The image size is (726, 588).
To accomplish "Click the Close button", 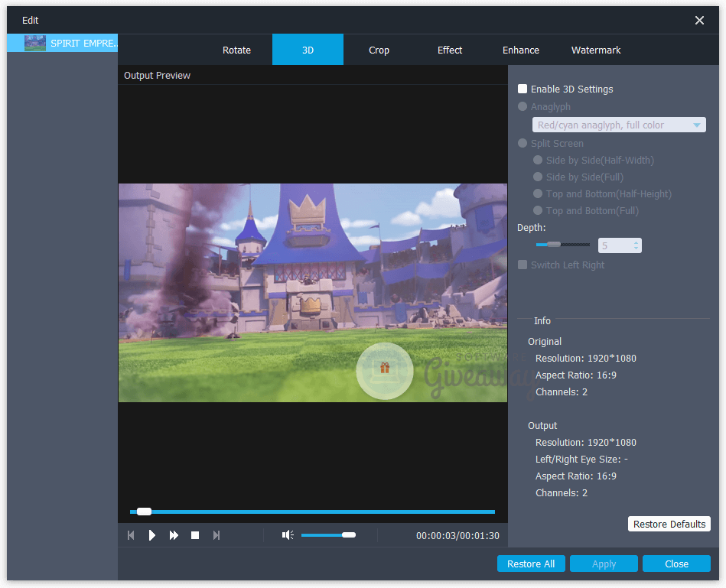I will pyautogui.click(x=676, y=564).
